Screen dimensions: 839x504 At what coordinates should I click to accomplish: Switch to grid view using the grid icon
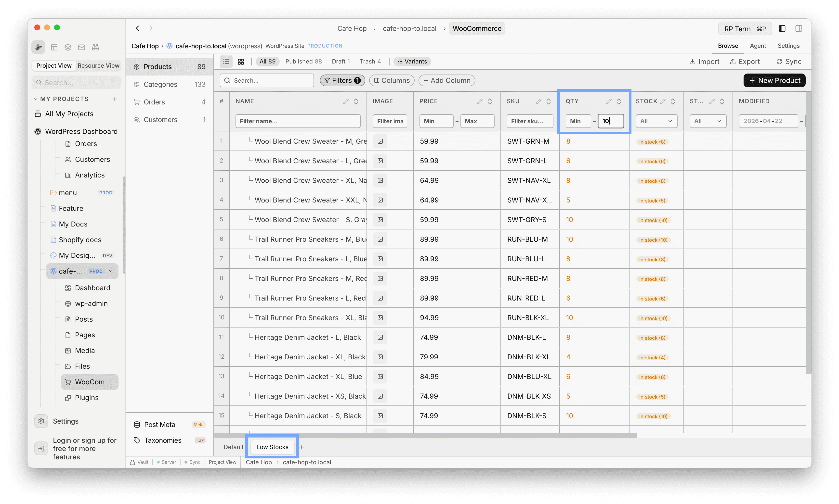point(241,62)
